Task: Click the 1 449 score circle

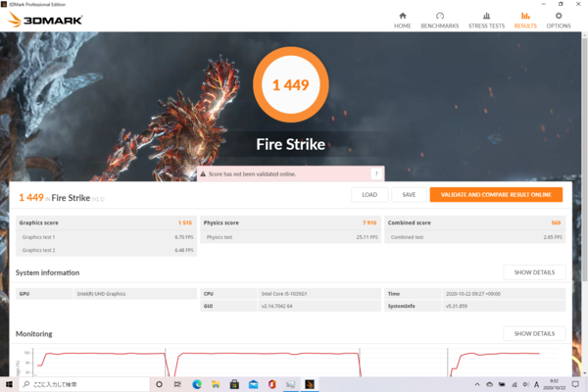Action: (x=291, y=85)
